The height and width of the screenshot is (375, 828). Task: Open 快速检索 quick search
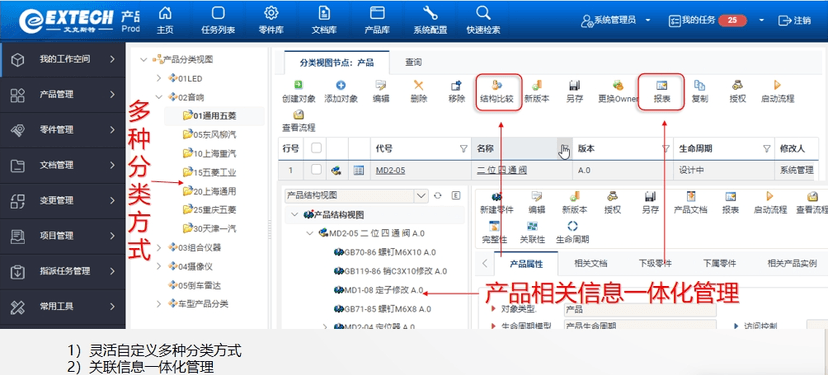tap(483, 20)
